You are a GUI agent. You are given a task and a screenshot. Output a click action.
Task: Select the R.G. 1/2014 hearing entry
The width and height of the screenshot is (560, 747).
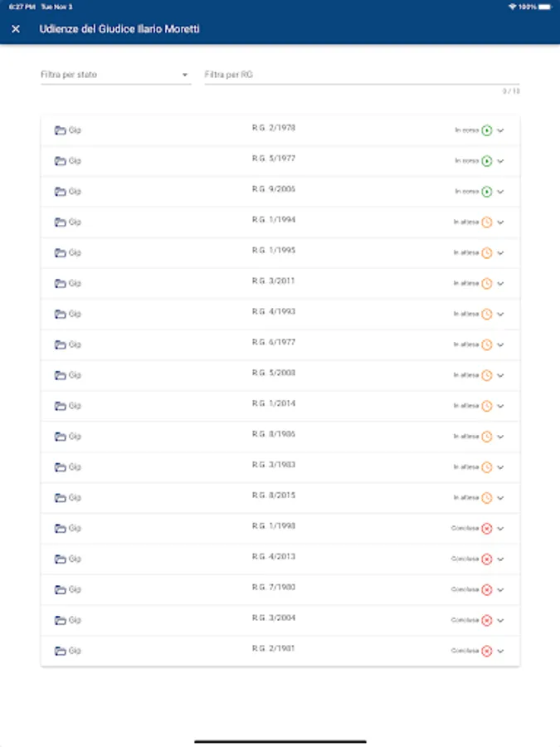(x=280, y=406)
